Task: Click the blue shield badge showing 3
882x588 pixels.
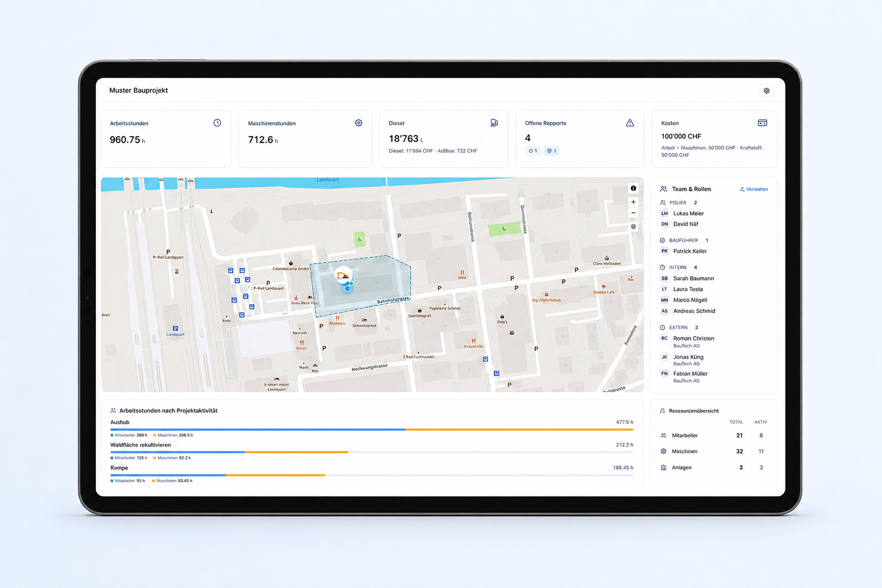Action: click(551, 151)
